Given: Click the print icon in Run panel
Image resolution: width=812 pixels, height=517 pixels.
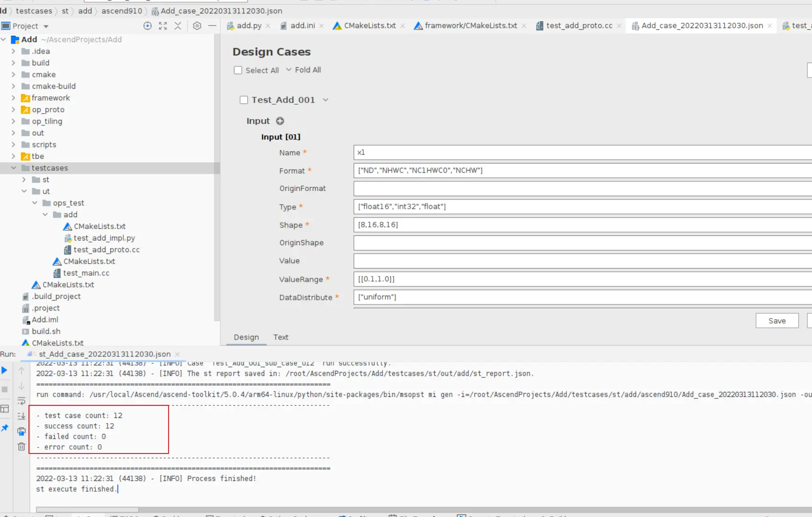Looking at the screenshot, I should tap(21, 431).
